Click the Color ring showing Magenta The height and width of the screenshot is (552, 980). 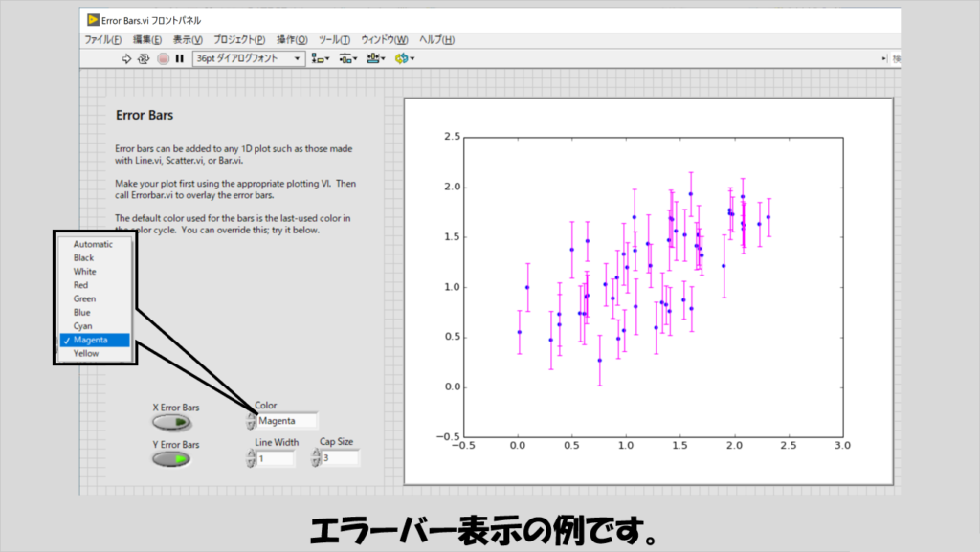coord(285,421)
